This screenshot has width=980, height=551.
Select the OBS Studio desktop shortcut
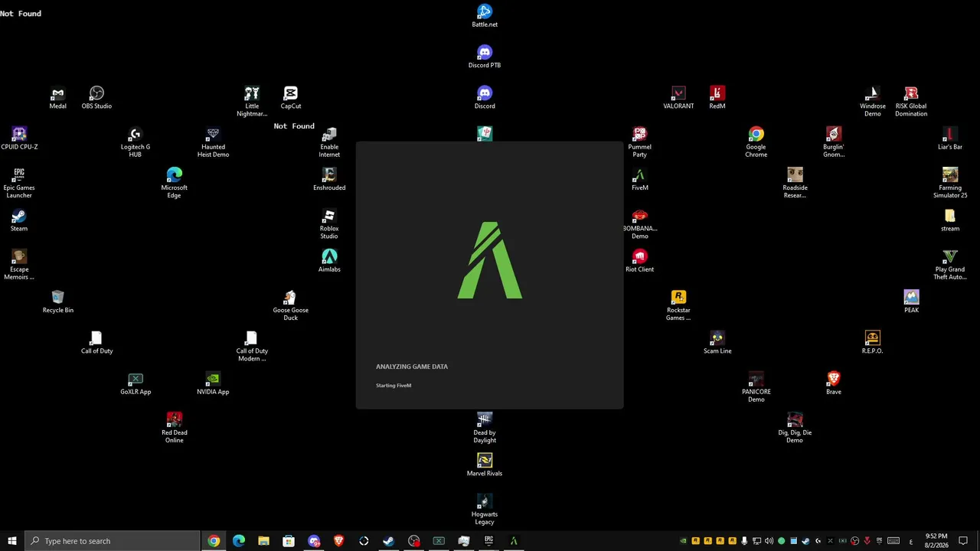click(96, 98)
